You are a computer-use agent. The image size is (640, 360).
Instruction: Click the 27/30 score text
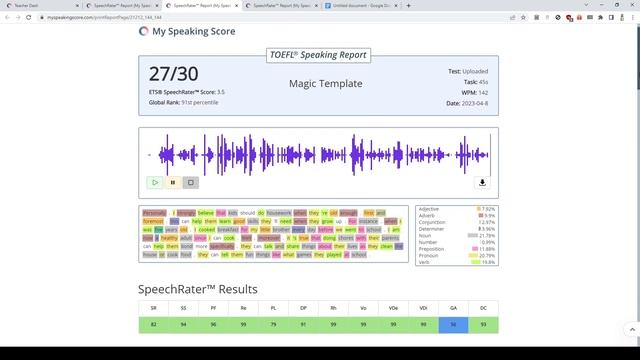[x=173, y=74]
